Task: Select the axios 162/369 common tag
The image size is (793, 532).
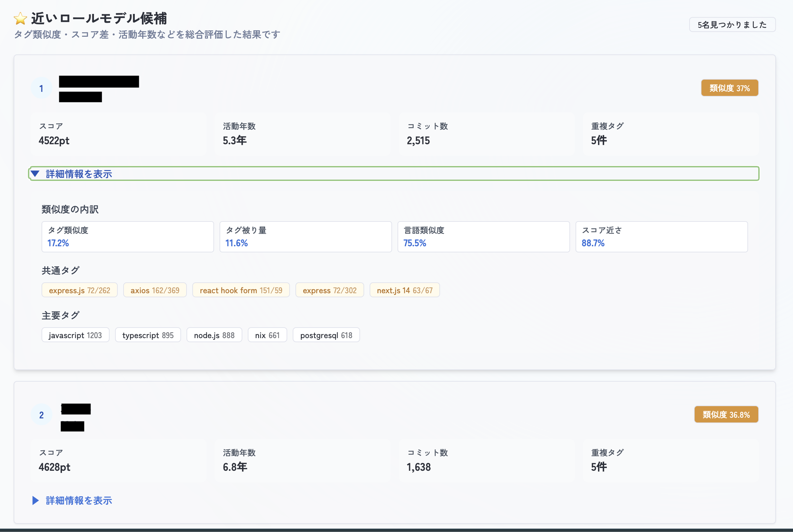Action: pyautogui.click(x=155, y=290)
